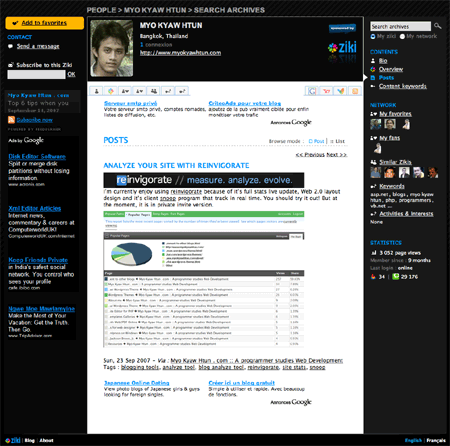Switch browse mode to List
Viewport: 450px width, 446px height.
point(337,141)
